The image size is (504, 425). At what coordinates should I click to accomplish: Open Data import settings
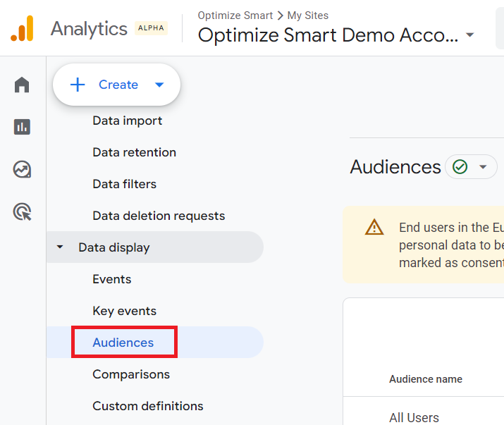click(128, 121)
